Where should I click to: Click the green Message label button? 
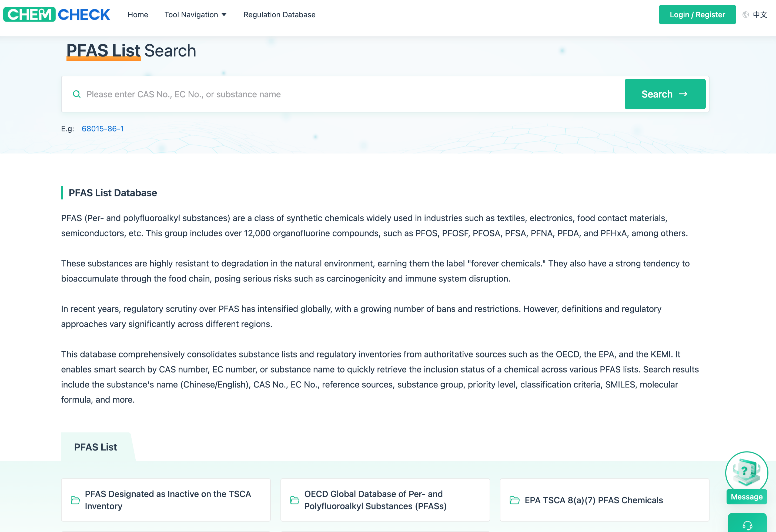[746, 497]
